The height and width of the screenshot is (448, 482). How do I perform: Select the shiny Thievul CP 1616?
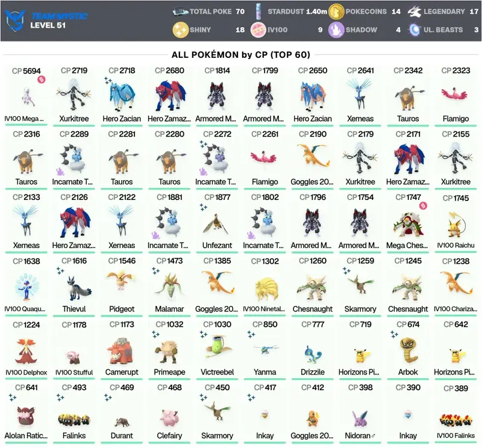(x=74, y=286)
